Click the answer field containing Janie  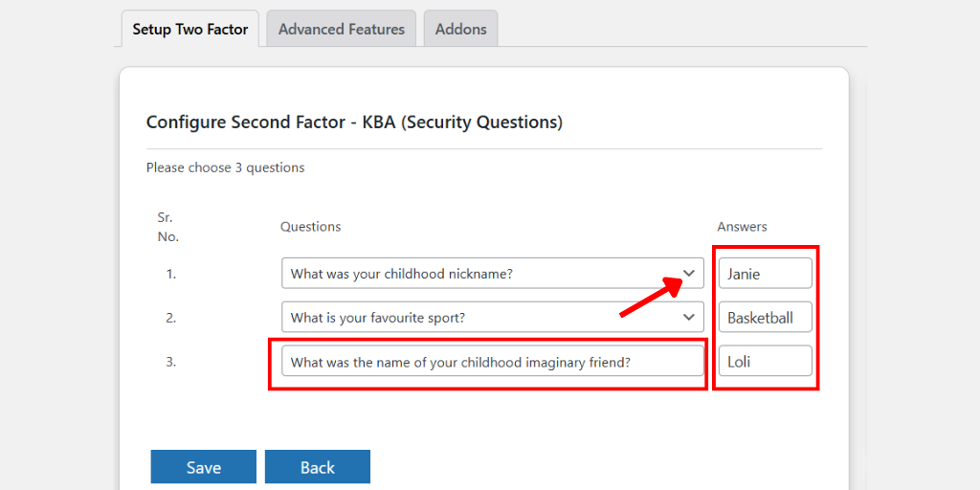pyautogui.click(x=765, y=273)
